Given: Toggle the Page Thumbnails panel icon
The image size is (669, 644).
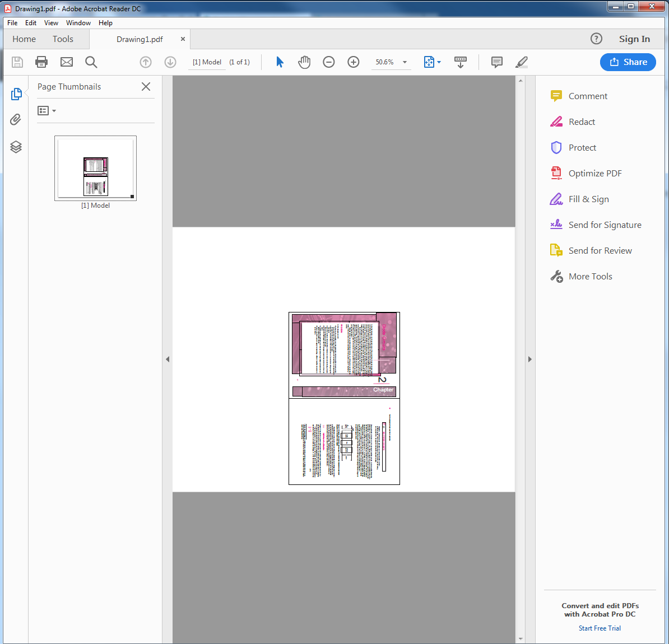Looking at the screenshot, I should [x=16, y=94].
